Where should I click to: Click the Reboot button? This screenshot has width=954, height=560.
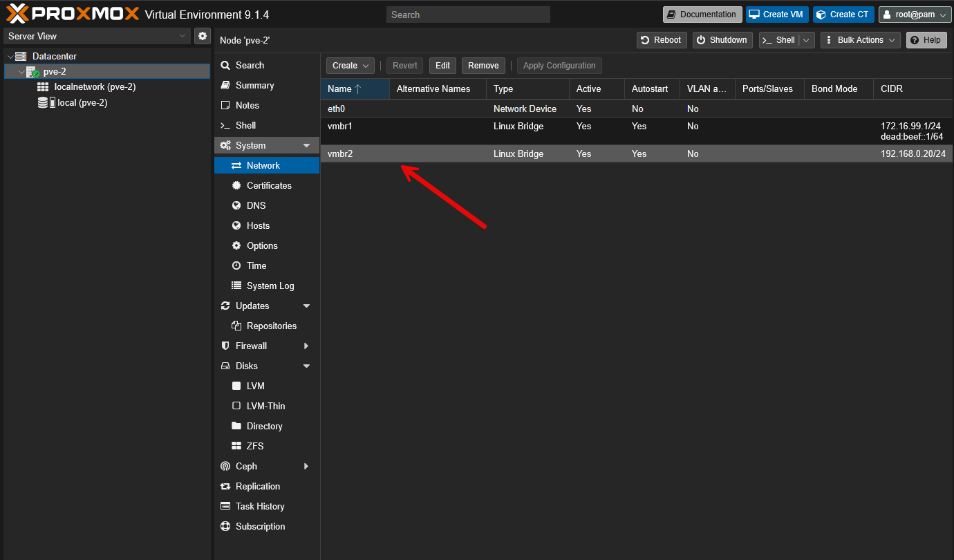click(661, 40)
